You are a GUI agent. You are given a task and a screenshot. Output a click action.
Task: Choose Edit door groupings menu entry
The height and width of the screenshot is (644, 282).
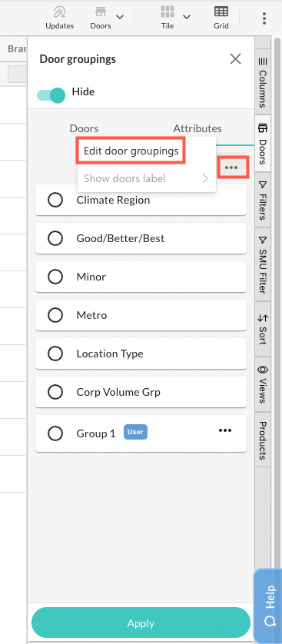pyautogui.click(x=131, y=151)
